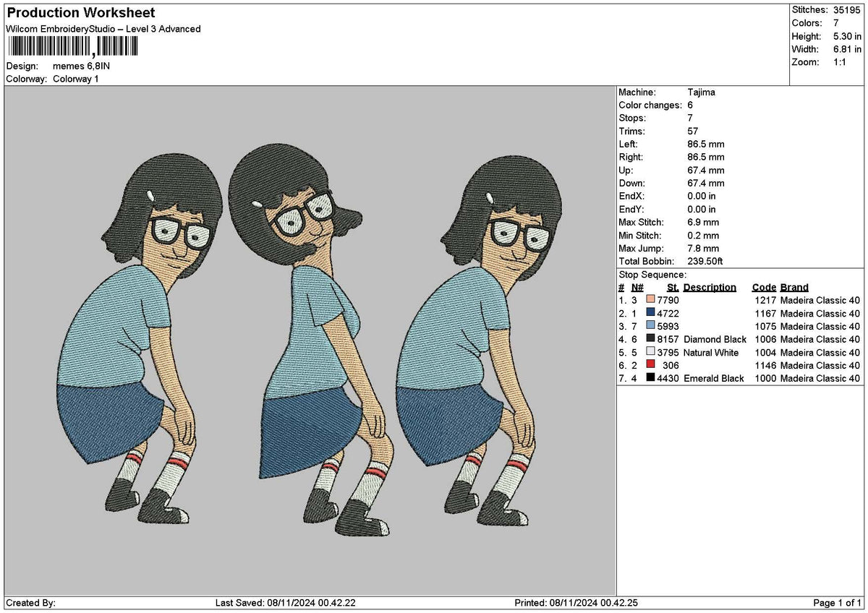Click the Stops row label
The image size is (868, 613).
coord(633,119)
